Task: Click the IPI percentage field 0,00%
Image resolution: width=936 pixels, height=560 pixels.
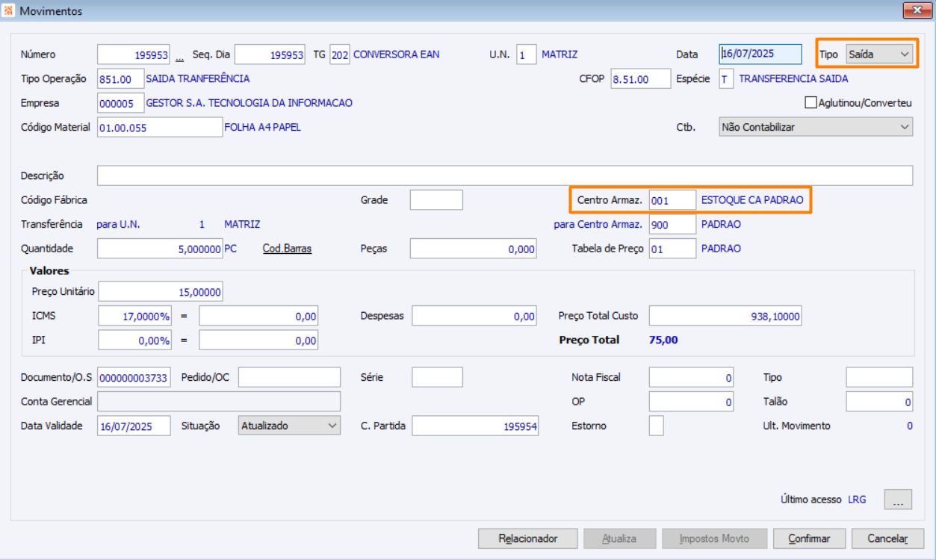Action: 134,340
